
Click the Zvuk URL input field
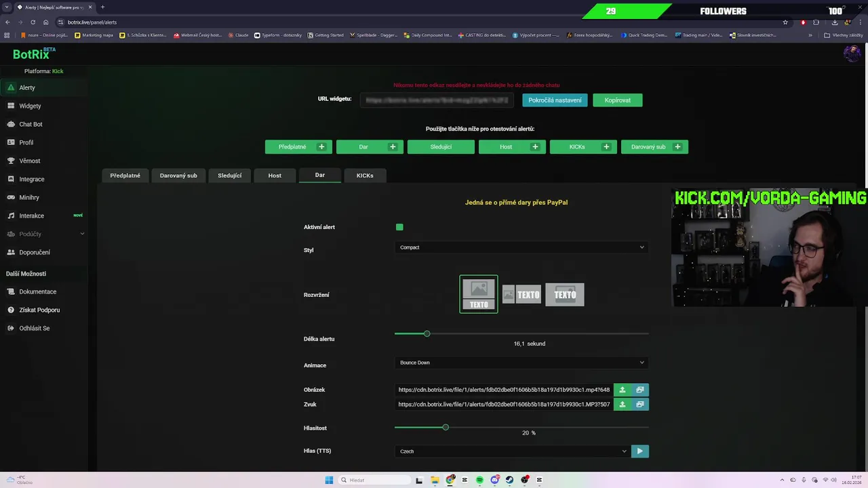point(504,404)
